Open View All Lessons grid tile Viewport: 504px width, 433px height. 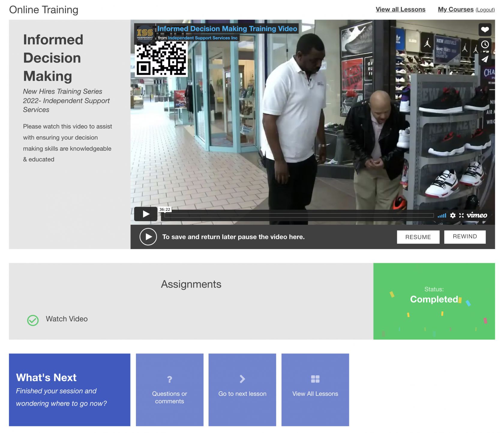pyautogui.click(x=315, y=389)
